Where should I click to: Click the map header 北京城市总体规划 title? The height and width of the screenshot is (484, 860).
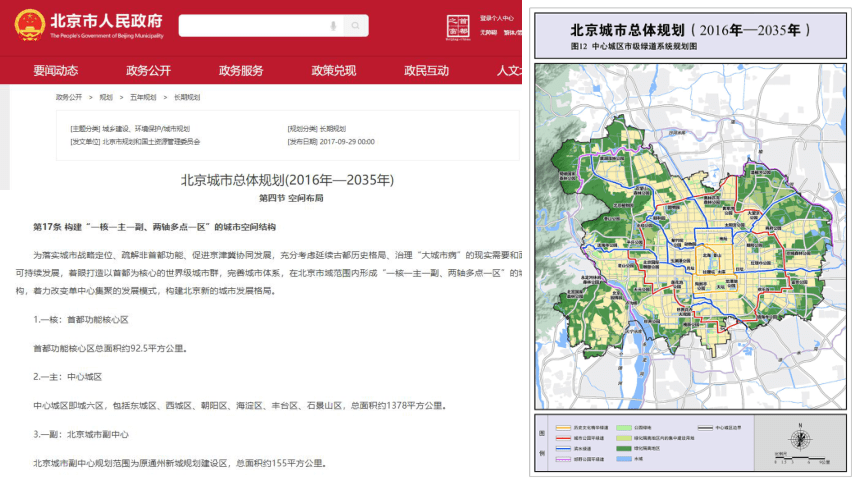tap(690, 30)
